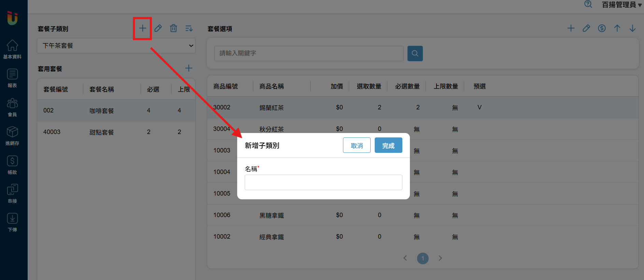Click the 名稱 input field
The image size is (644, 280).
coord(323,183)
